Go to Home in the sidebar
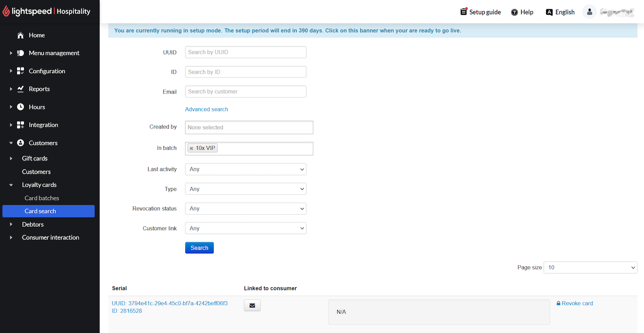Image resolution: width=644 pixels, height=333 pixels. pyautogui.click(x=36, y=35)
